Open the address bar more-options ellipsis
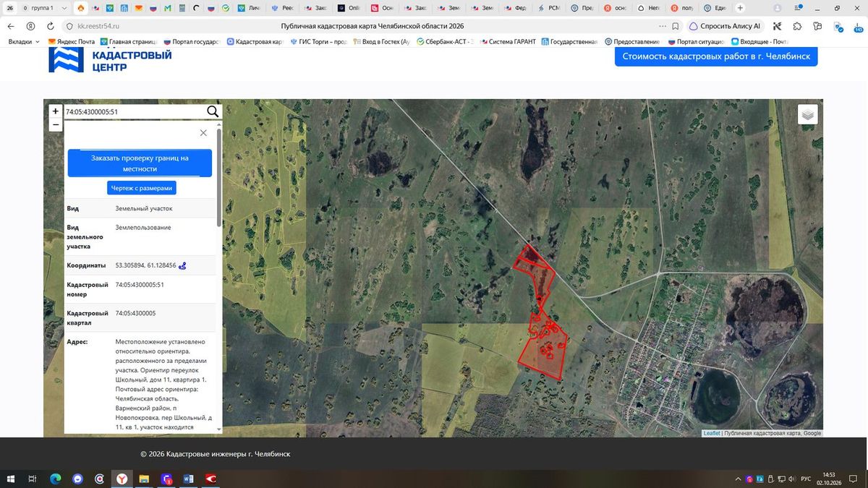 [x=662, y=26]
